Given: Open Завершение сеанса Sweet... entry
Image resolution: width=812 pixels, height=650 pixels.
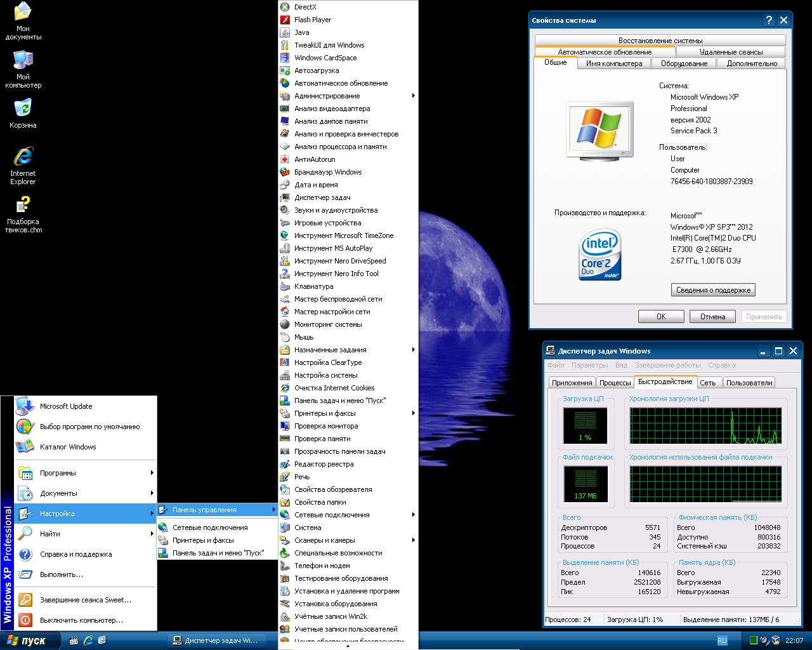Looking at the screenshot, I should (86, 600).
